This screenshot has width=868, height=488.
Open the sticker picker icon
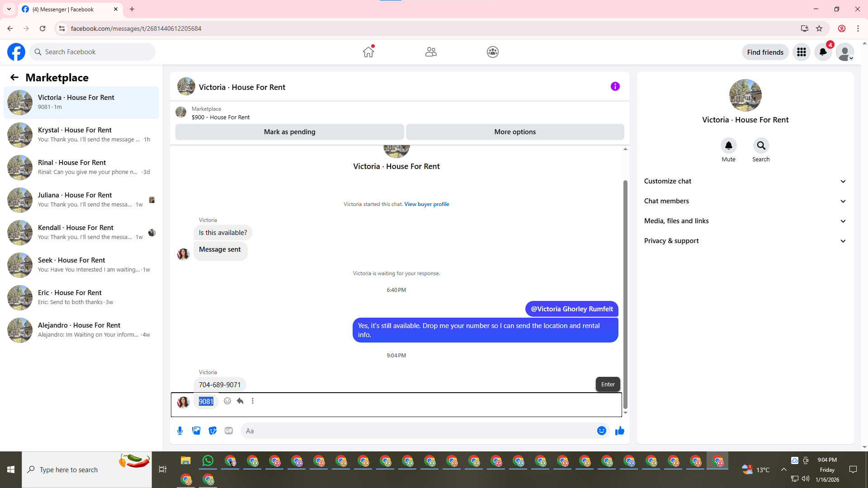pyautogui.click(x=212, y=431)
